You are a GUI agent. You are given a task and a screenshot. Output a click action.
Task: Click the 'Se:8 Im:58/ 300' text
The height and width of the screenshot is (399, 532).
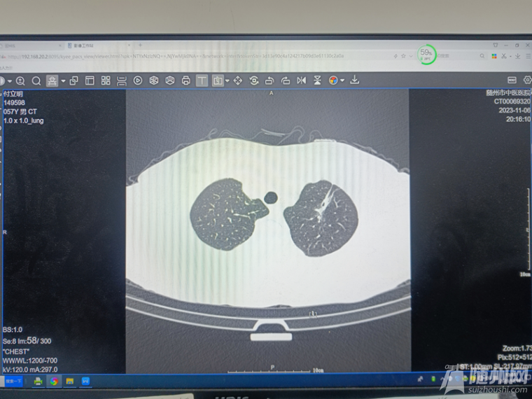pyautogui.click(x=27, y=341)
